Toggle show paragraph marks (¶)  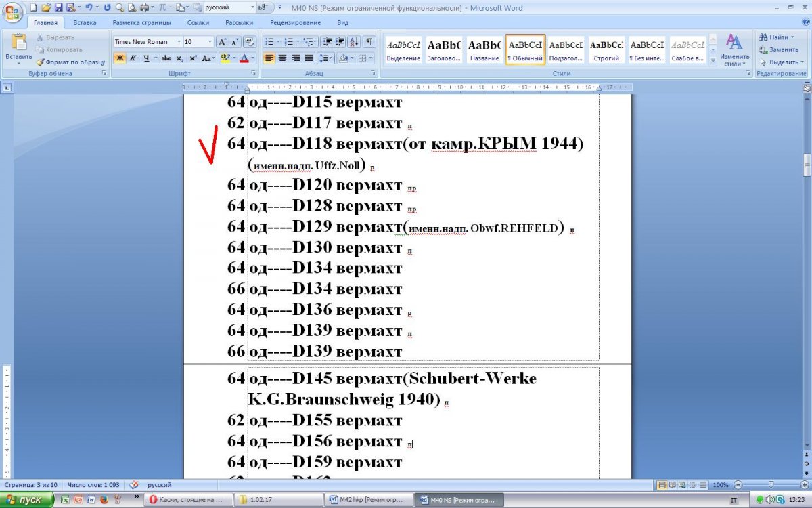click(x=369, y=42)
